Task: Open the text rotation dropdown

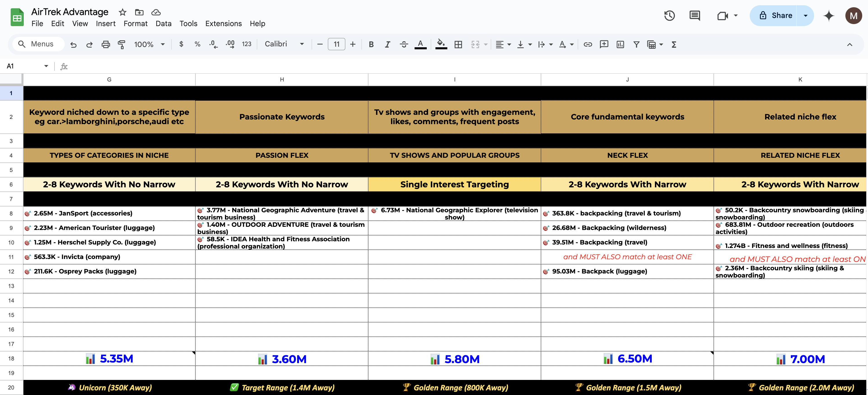Action: coord(566,44)
